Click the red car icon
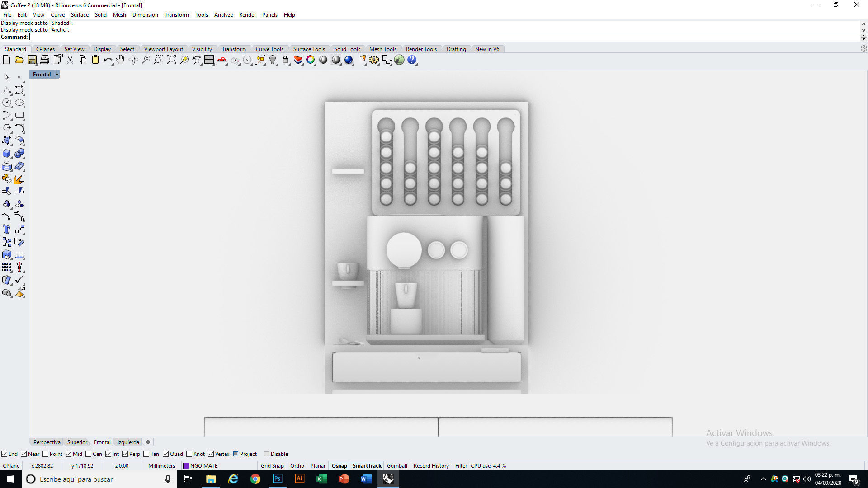 222,60
